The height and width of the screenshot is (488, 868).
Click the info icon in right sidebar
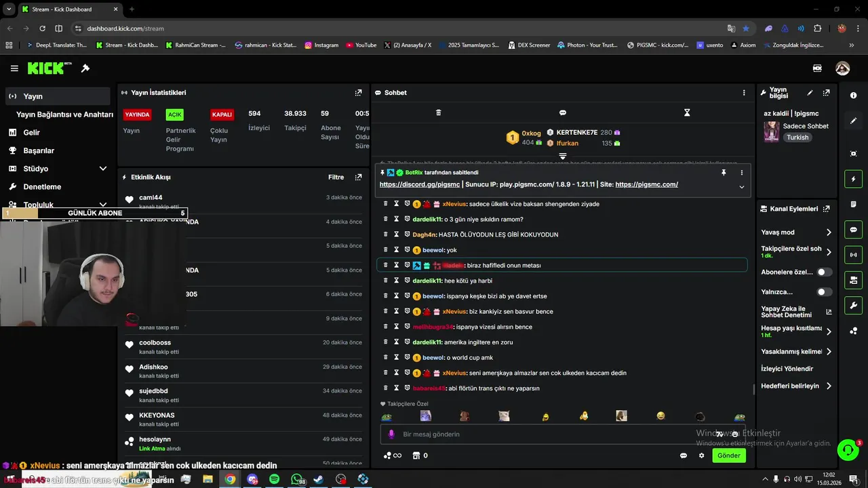click(853, 96)
